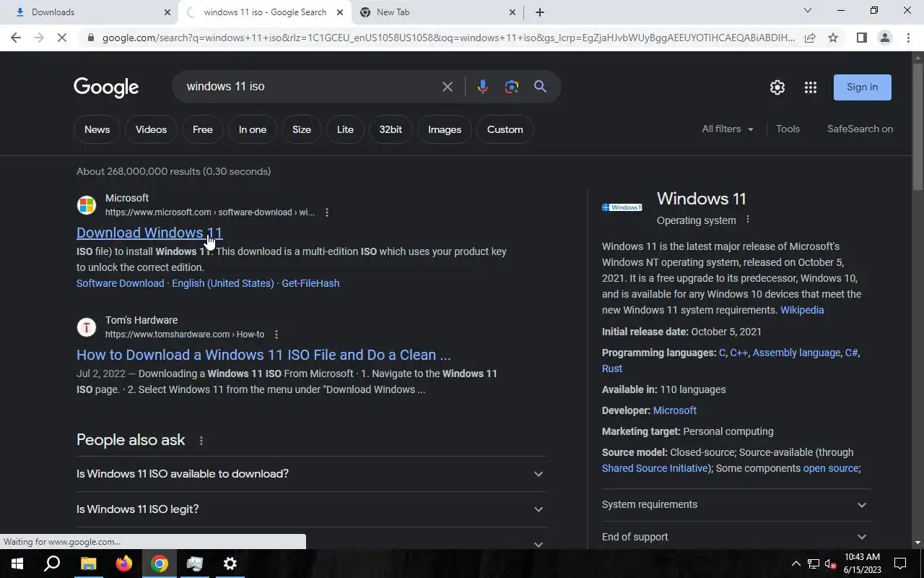Open the Windows Start menu
Image resolution: width=924 pixels, height=578 pixels.
click(17, 564)
